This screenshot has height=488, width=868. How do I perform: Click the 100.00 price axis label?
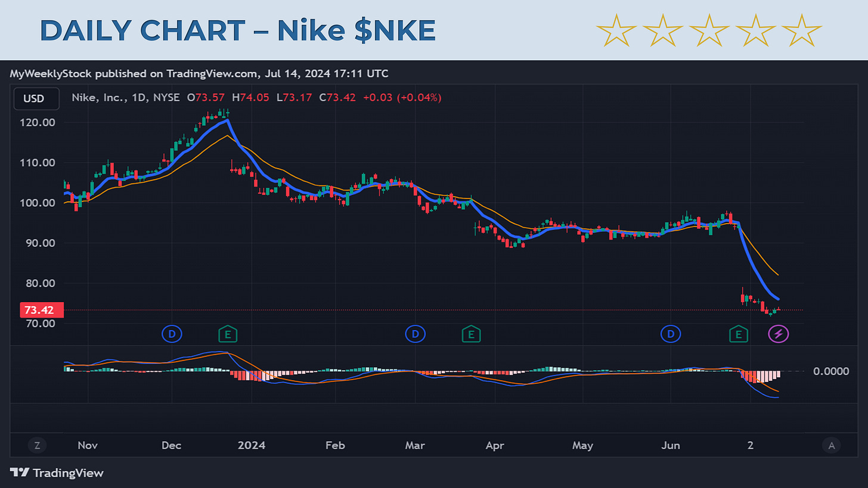click(38, 203)
